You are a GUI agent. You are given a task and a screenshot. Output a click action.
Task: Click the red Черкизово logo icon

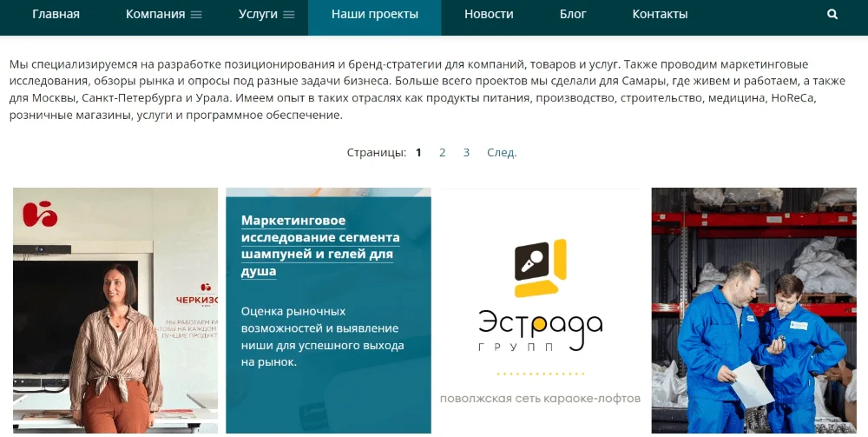[x=40, y=215]
